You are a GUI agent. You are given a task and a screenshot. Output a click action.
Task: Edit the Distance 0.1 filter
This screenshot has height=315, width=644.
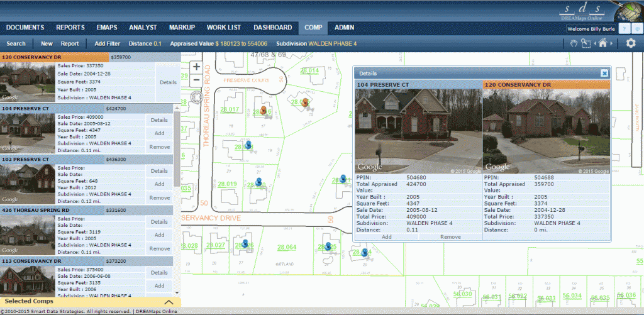pyautogui.click(x=145, y=43)
